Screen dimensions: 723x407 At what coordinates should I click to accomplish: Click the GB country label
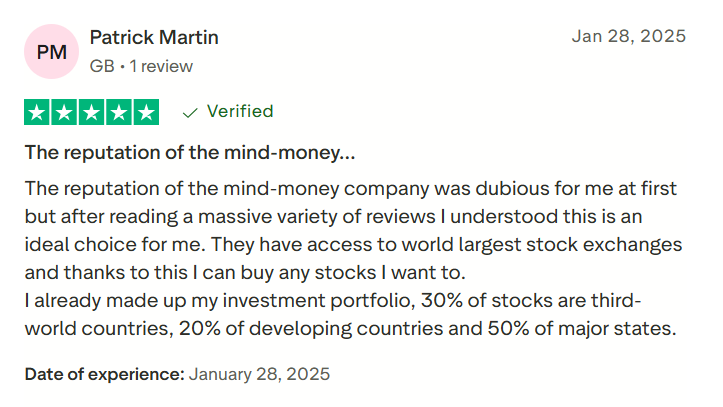(x=101, y=67)
